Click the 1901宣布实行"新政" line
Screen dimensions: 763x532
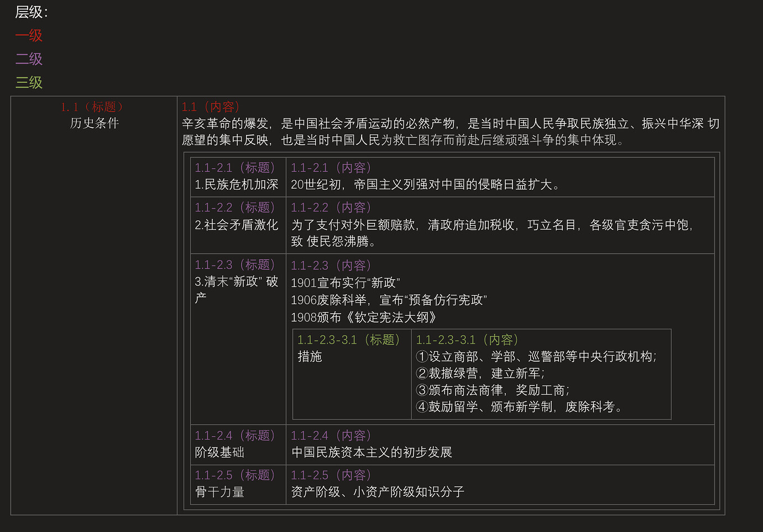345,283
